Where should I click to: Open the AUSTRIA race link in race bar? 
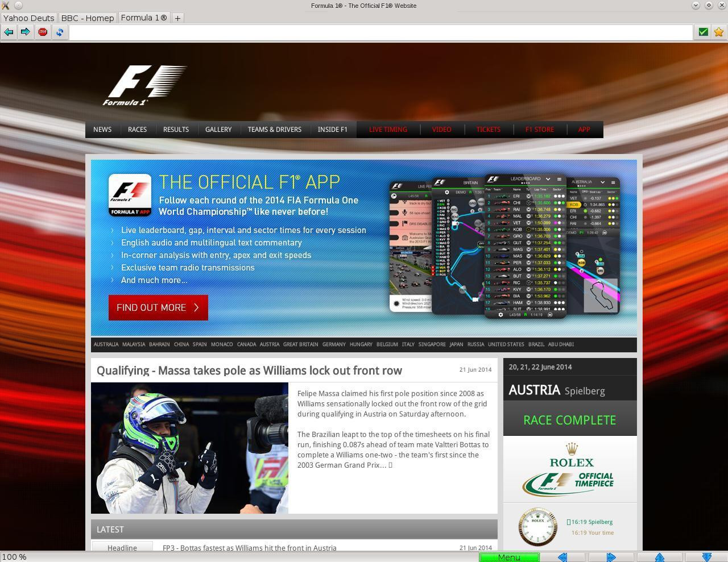click(x=270, y=344)
